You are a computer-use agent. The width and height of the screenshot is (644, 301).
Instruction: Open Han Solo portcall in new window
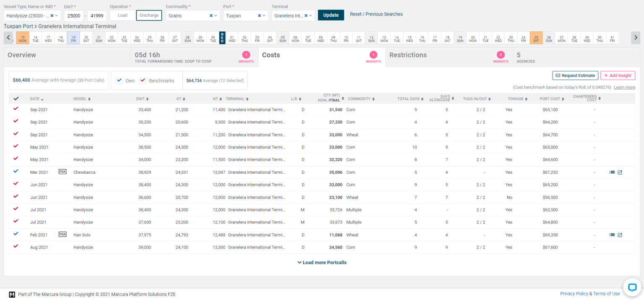[x=620, y=235]
